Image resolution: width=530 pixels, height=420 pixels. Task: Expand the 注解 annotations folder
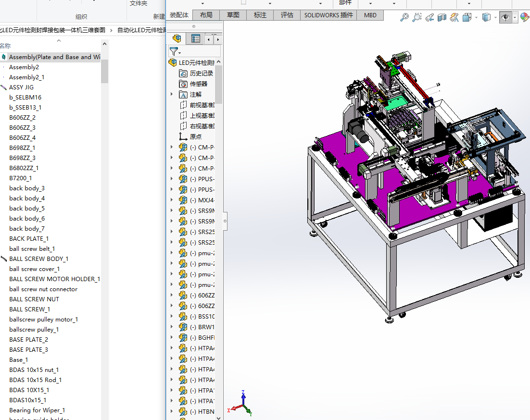pos(172,94)
